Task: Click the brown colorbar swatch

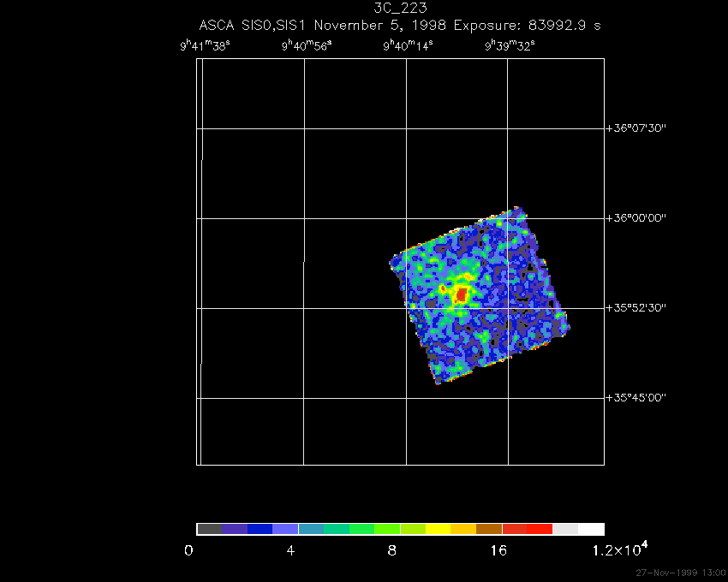Action: pyautogui.click(x=489, y=529)
